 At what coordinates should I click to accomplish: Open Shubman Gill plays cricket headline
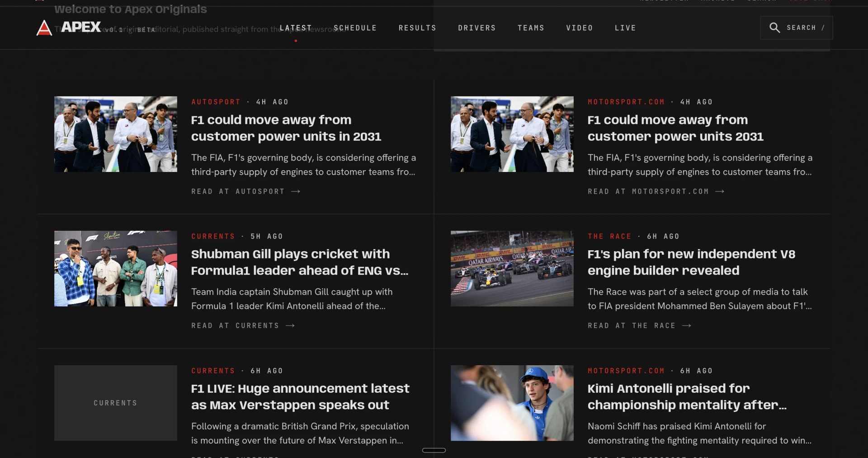click(300, 262)
